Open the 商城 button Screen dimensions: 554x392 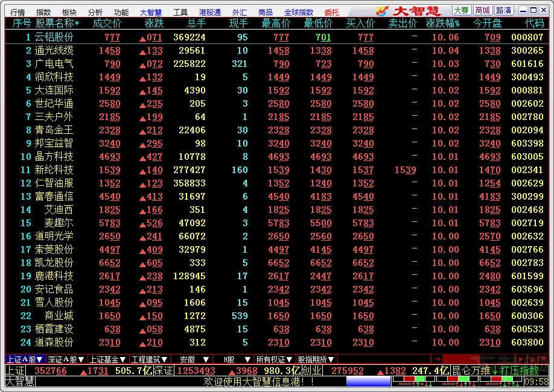pyautogui.click(x=482, y=11)
